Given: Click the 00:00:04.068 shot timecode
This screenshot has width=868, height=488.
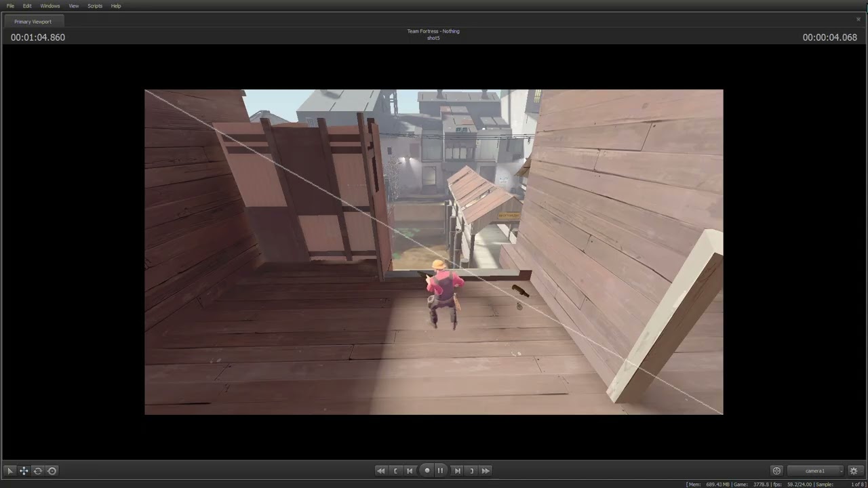Looking at the screenshot, I should (x=830, y=37).
